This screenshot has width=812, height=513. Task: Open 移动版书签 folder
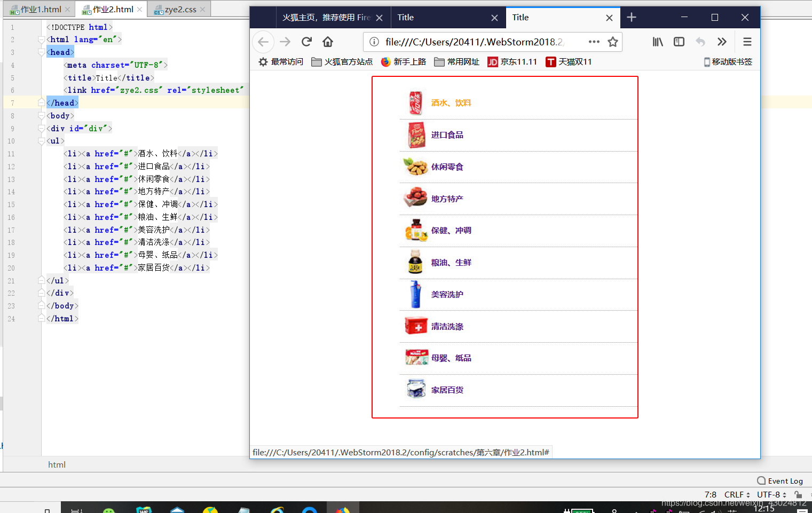pyautogui.click(x=728, y=62)
